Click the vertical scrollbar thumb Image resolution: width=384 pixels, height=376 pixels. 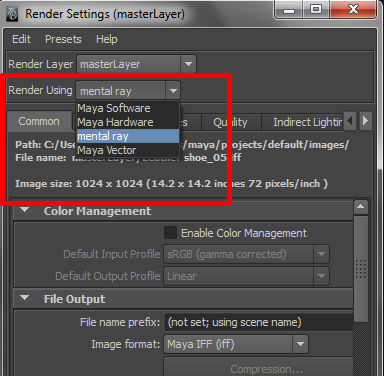[361, 269]
